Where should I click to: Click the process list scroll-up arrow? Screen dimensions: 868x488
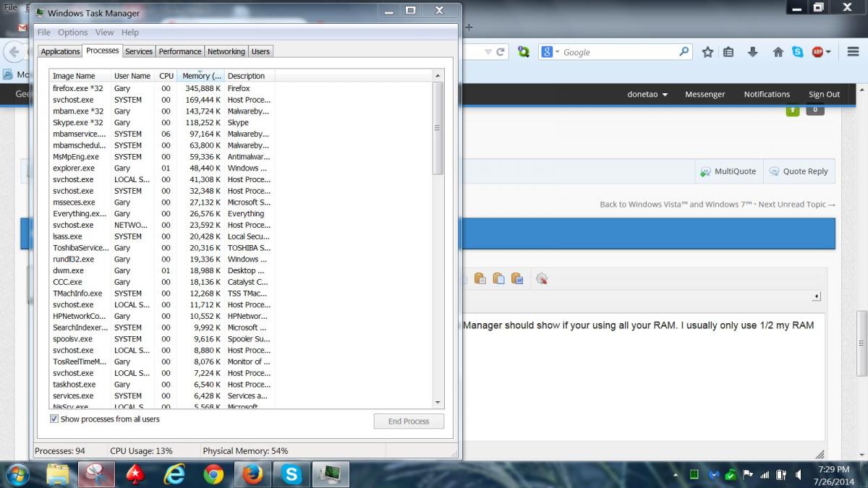(x=438, y=75)
